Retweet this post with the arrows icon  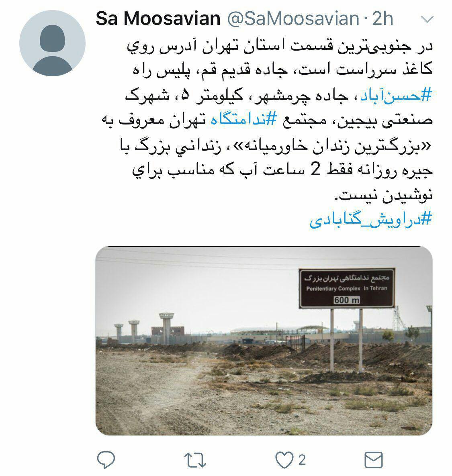pyautogui.click(x=195, y=460)
